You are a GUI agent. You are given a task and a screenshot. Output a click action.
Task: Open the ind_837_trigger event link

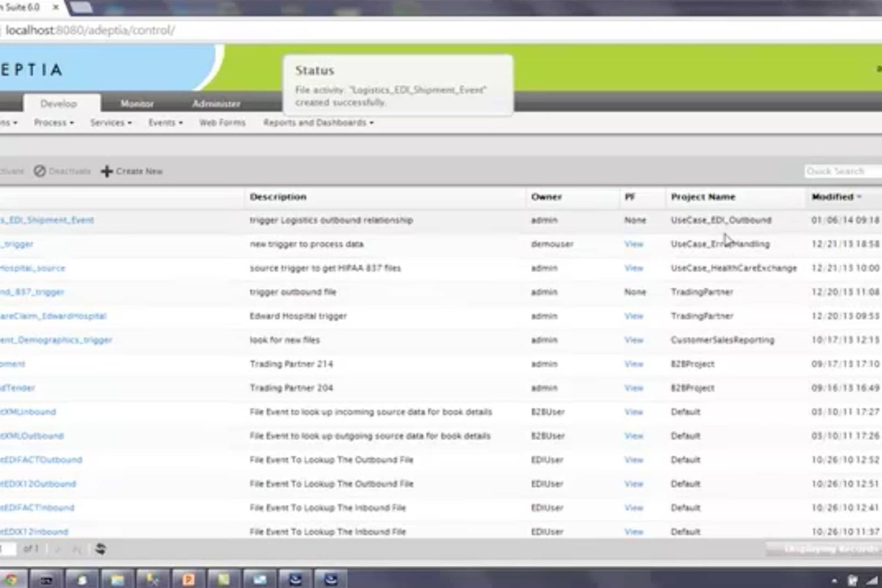pos(32,292)
